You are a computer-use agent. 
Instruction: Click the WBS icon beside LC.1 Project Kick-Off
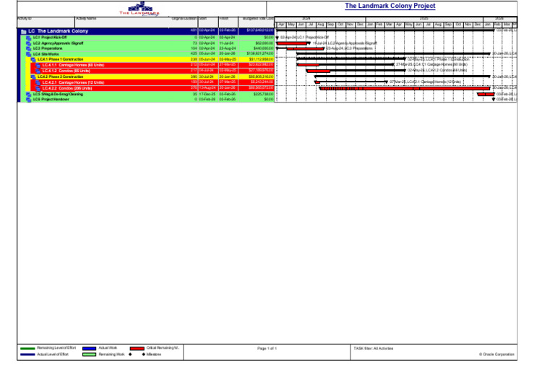(x=29, y=38)
